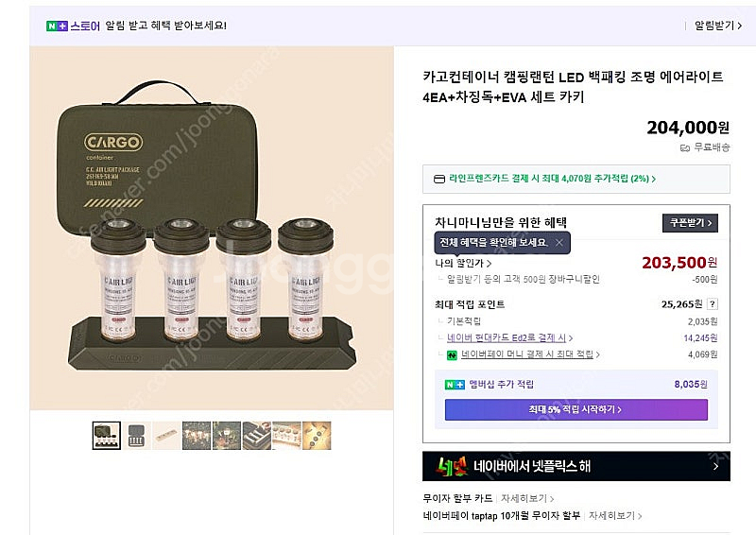Expand 나의 할인가 discount details
The image size is (756, 535).
tap(463, 263)
